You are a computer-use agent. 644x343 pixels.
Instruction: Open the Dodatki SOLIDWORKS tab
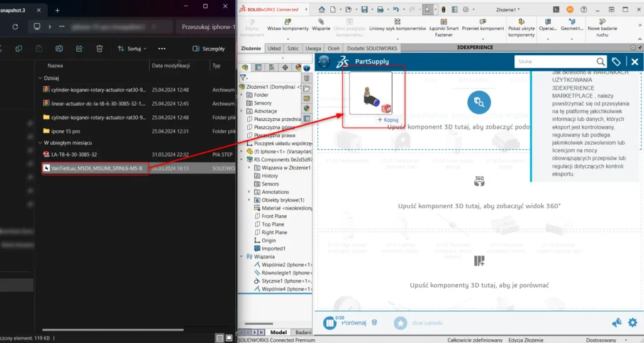(x=372, y=48)
